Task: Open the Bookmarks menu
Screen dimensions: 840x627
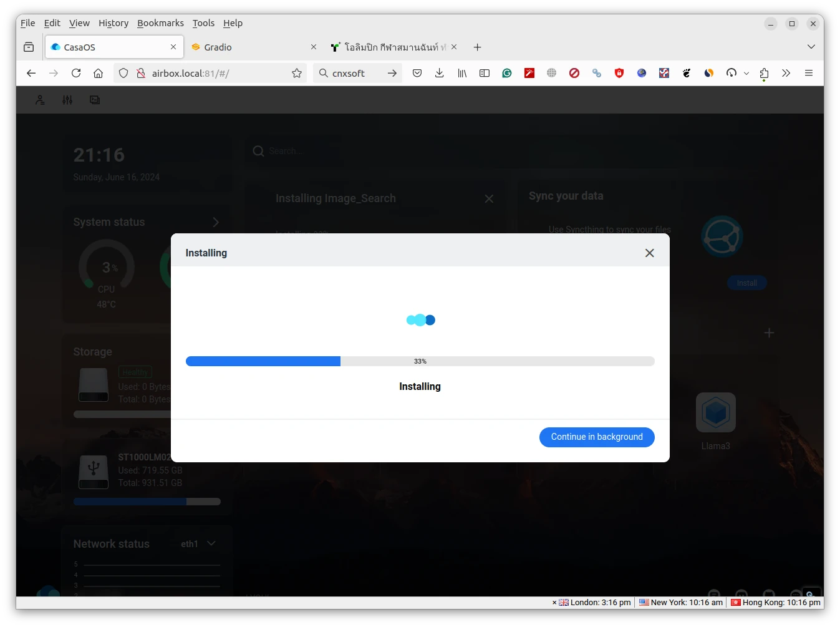Action: tap(160, 23)
